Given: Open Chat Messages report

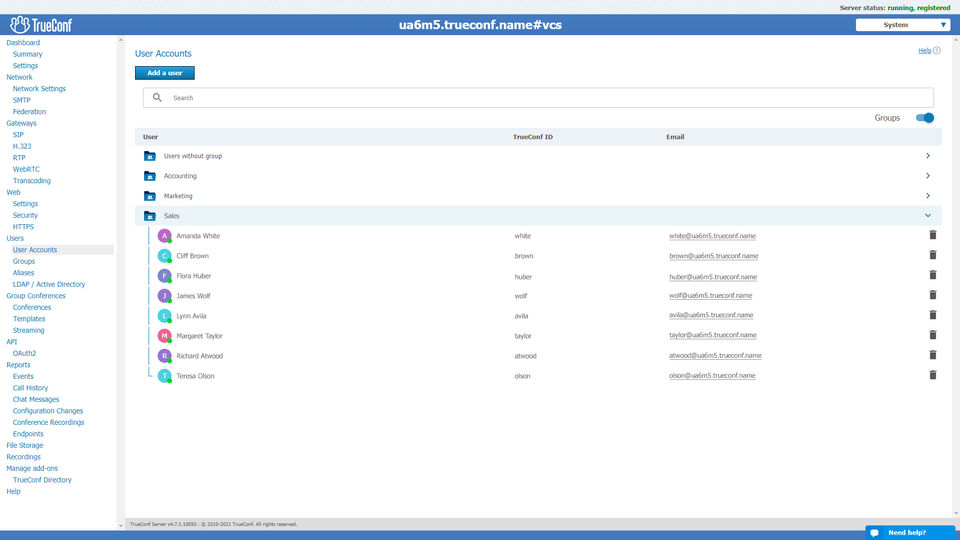Looking at the screenshot, I should [x=36, y=399].
